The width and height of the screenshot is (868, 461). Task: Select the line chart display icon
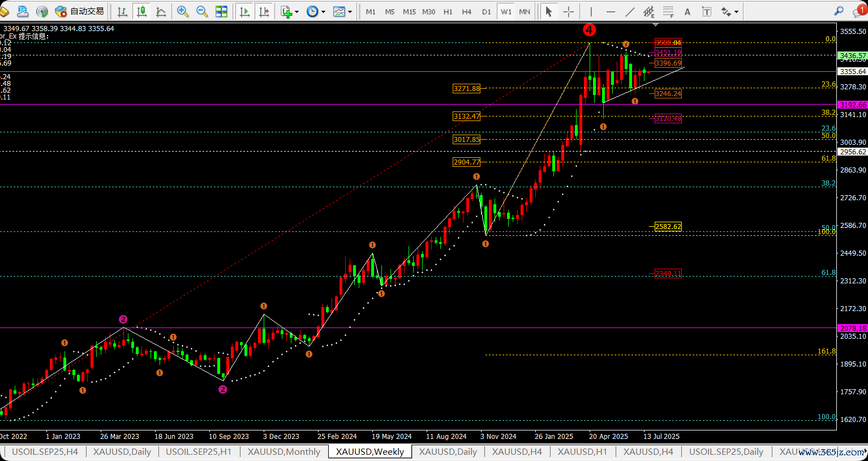161,11
